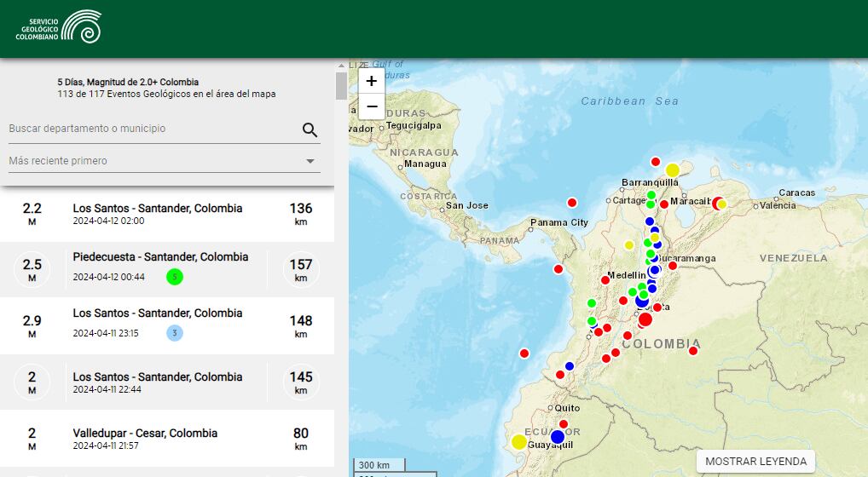Click the red marker off coast south of Panama

tap(558, 269)
